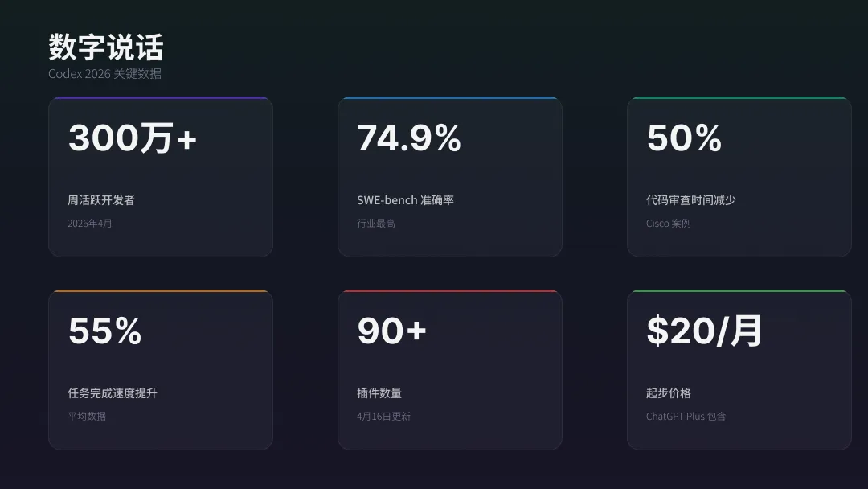Click the 数字说话 slide title
The width and height of the screenshot is (868, 489).
point(105,47)
